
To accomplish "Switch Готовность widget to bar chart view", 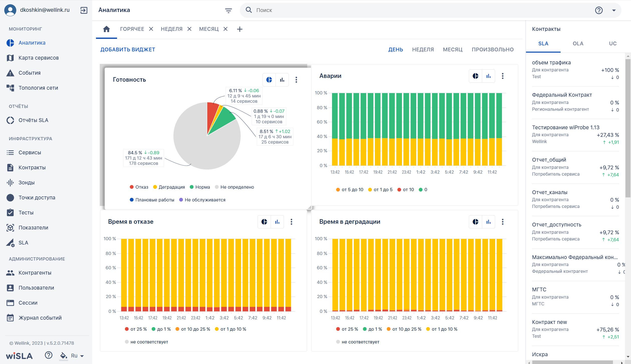I will [282, 80].
